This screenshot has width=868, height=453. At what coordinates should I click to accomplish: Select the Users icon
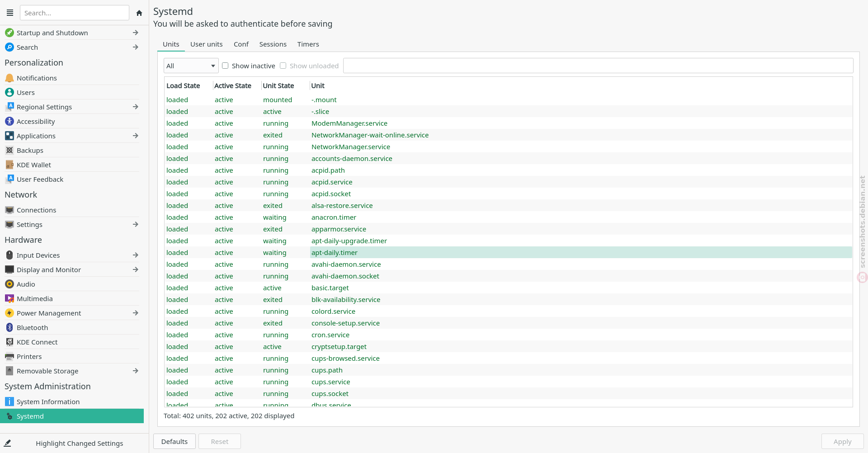(x=9, y=92)
